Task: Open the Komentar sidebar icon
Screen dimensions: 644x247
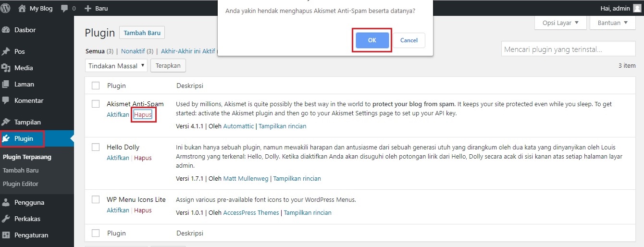Action: point(6,100)
